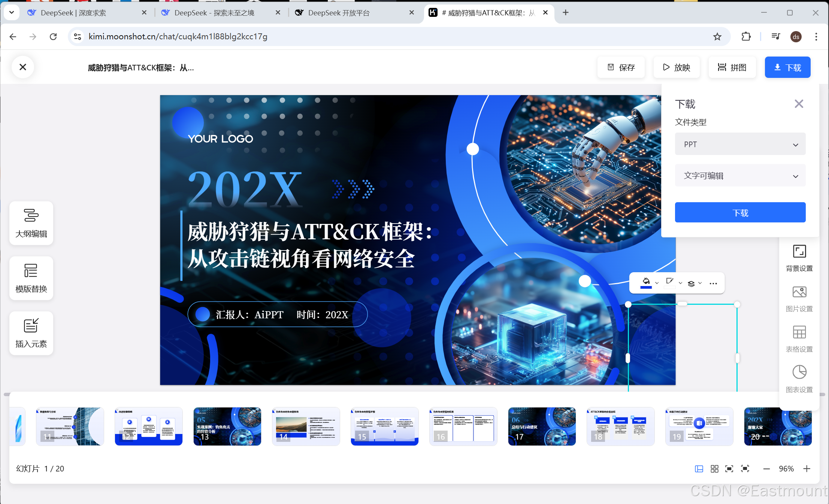Switch to grid view of slides
This screenshot has width=829, height=504.
pyautogui.click(x=714, y=469)
